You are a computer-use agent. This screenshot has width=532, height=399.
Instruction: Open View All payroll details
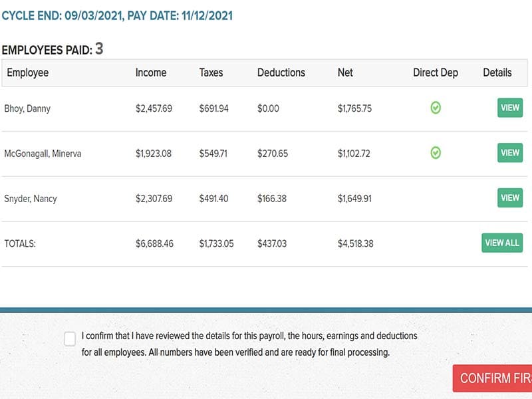[502, 243]
